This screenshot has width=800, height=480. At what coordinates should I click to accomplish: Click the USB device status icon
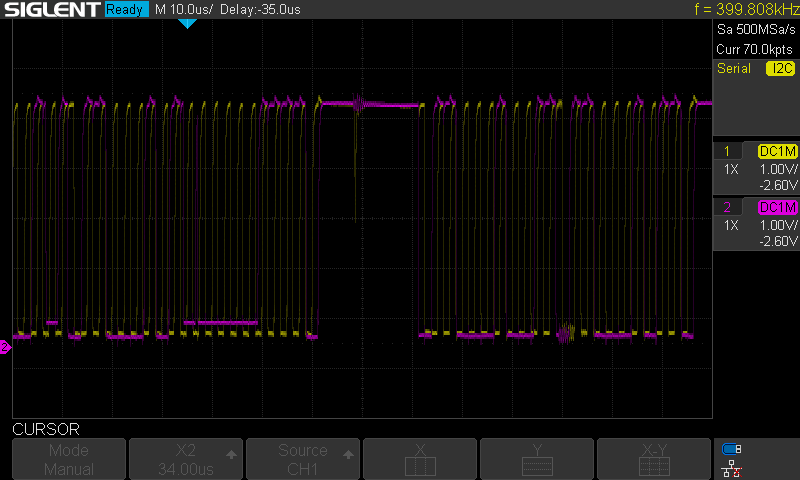[x=732, y=449]
